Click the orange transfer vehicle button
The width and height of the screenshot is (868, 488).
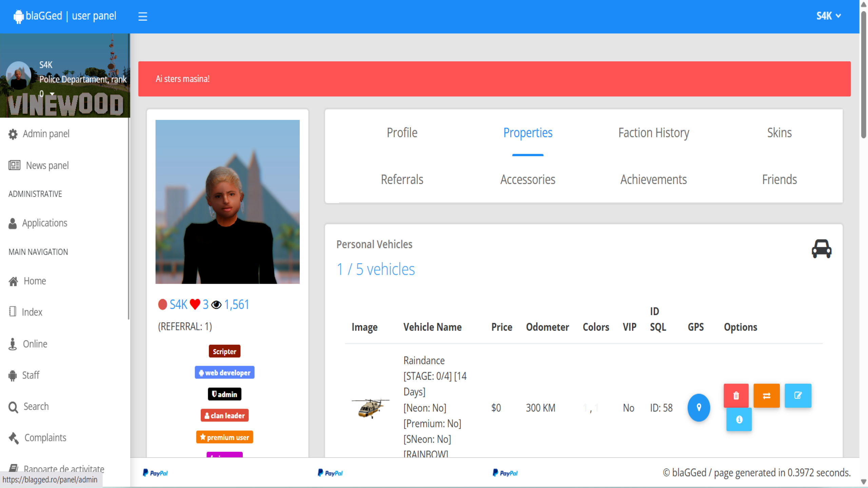(766, 395)
